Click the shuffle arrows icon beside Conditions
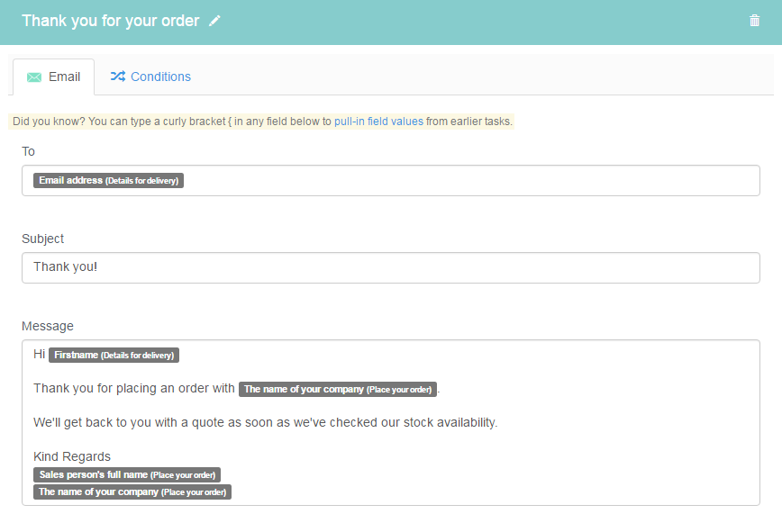Viewport: 782px width, 532px height. click(118, 77)
